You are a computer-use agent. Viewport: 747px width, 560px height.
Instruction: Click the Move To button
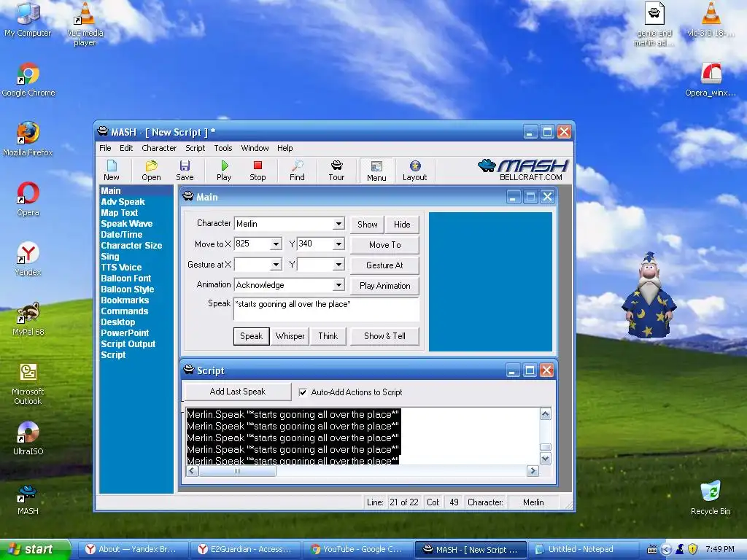385,245
